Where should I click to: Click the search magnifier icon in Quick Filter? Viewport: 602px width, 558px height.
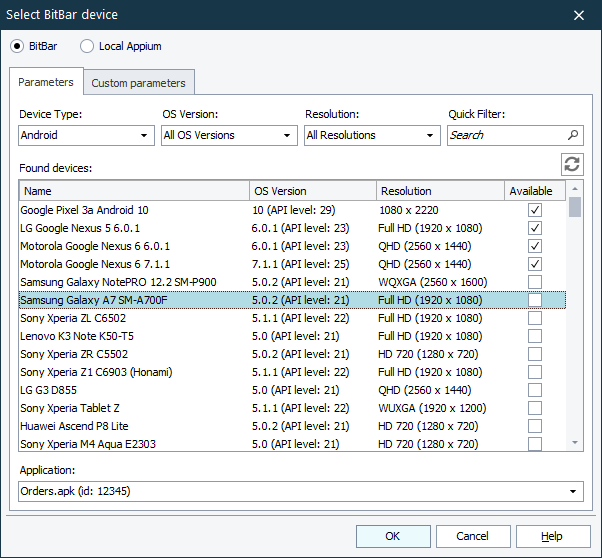pos(573,135)
